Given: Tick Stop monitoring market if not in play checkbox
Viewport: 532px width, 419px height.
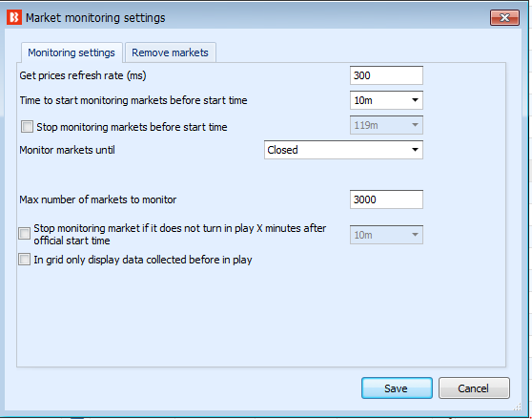Looking at the screenshot, I should tap(24, 233).
